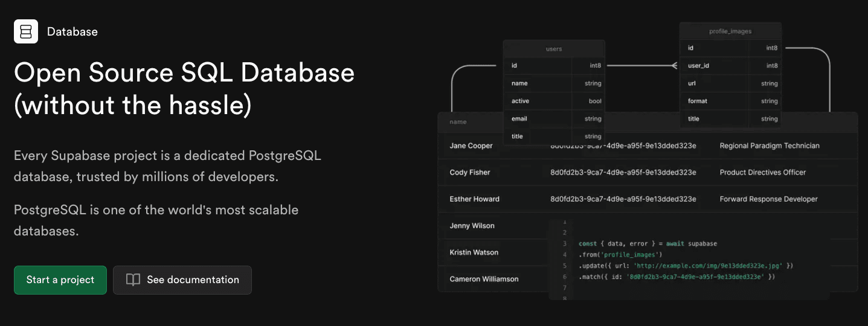
Task: Click the Database section label
Action: [x=72, y=31]
